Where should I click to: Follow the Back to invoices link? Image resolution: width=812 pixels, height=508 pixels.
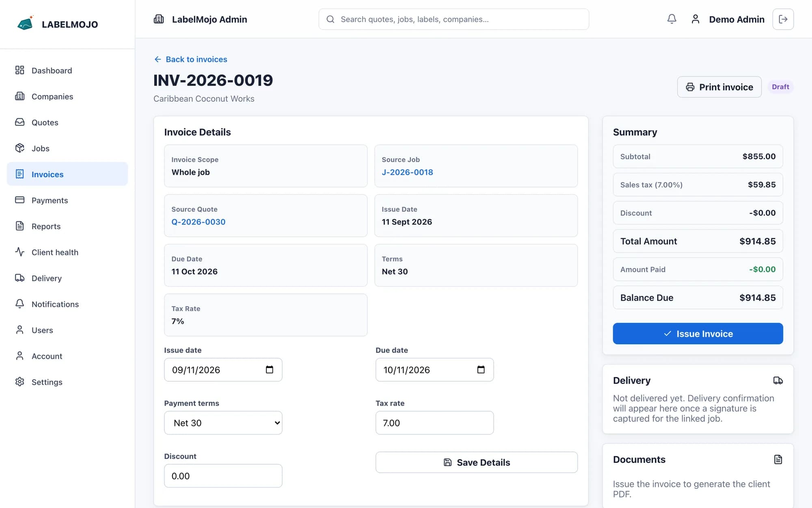click(190, 59)
